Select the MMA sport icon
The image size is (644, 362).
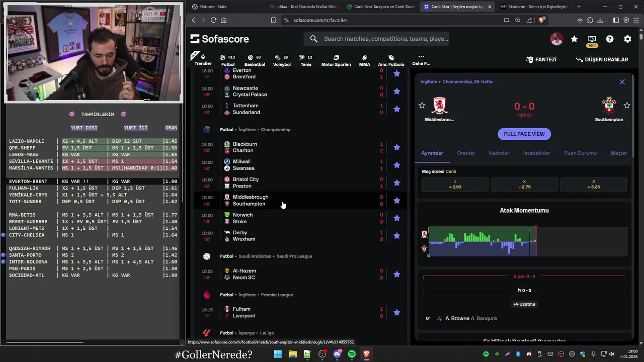(x=365, y=60)
